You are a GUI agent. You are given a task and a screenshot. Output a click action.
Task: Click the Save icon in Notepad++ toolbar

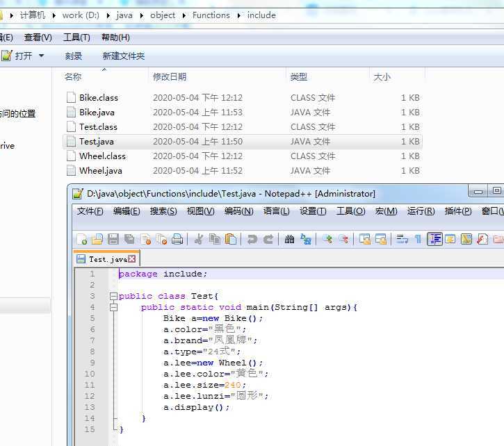click(113, 239)
